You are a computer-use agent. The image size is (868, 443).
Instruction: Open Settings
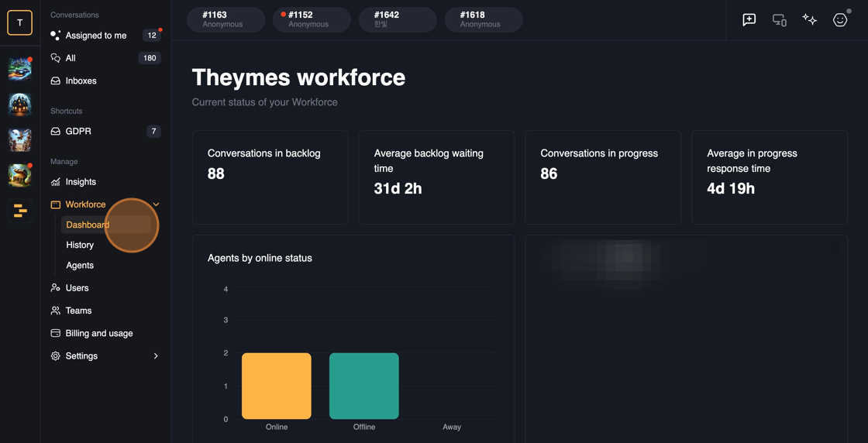point(105,356)
